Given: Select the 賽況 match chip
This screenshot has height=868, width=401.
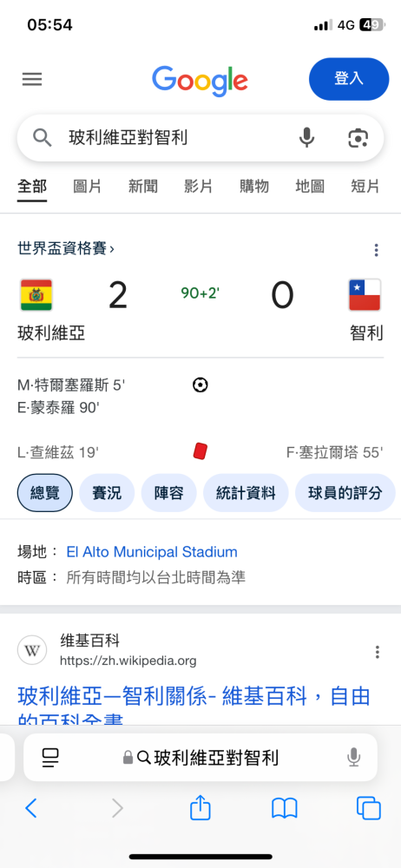Looking at the screenshot, I should tap(107, 493).
